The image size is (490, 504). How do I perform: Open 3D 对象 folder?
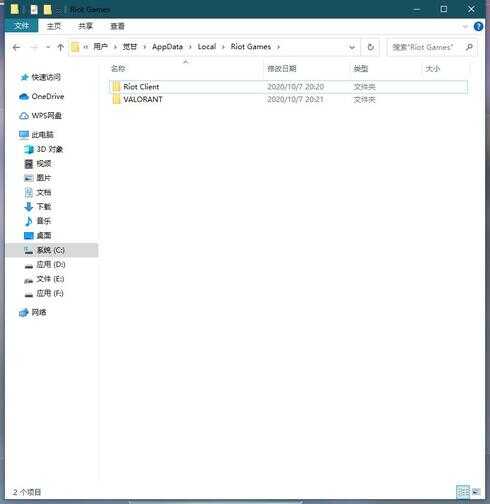(43, 149)
